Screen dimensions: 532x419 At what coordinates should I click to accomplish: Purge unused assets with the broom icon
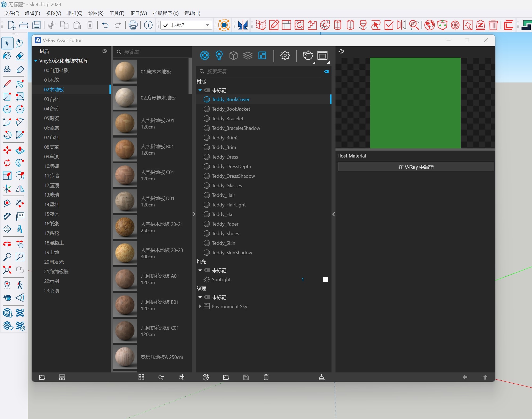point(322,377)
